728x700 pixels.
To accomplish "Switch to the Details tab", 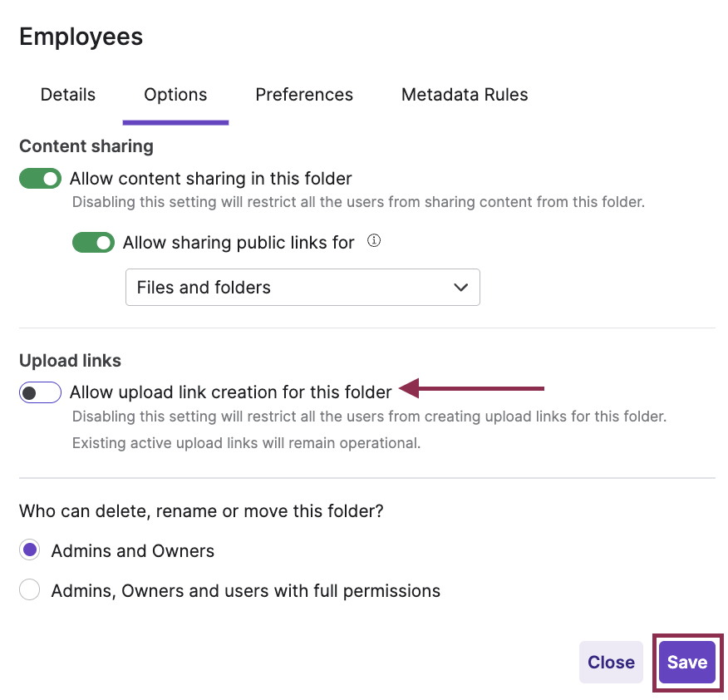I will 68,95.
